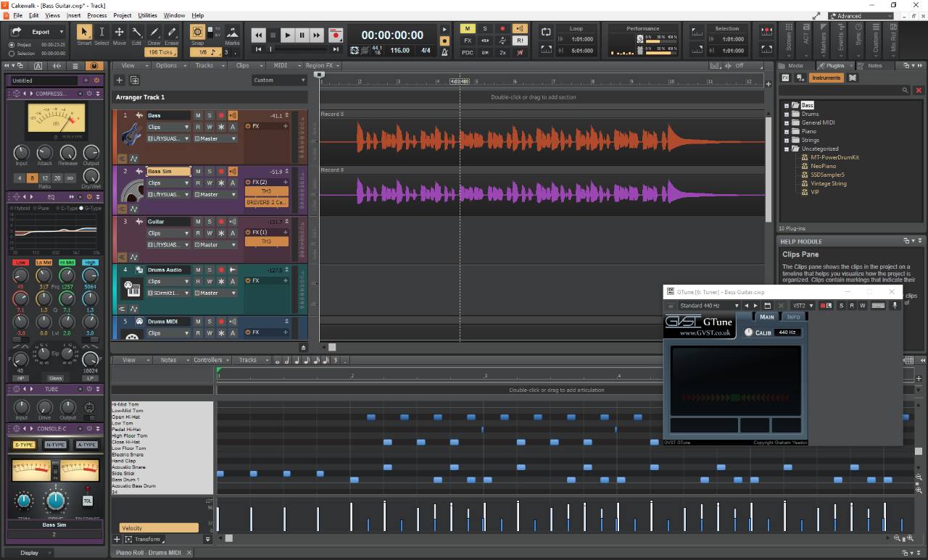The width and height of the screenshot is (928, 560).
Task: Expand the Piano plug-in folder
Action: 787,131
